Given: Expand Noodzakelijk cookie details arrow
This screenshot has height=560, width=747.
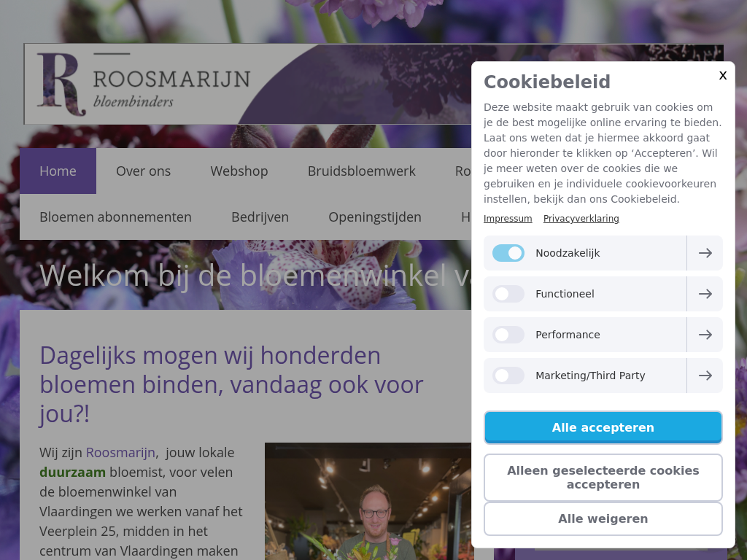Looking at the screenshot, I should [705, 253].
